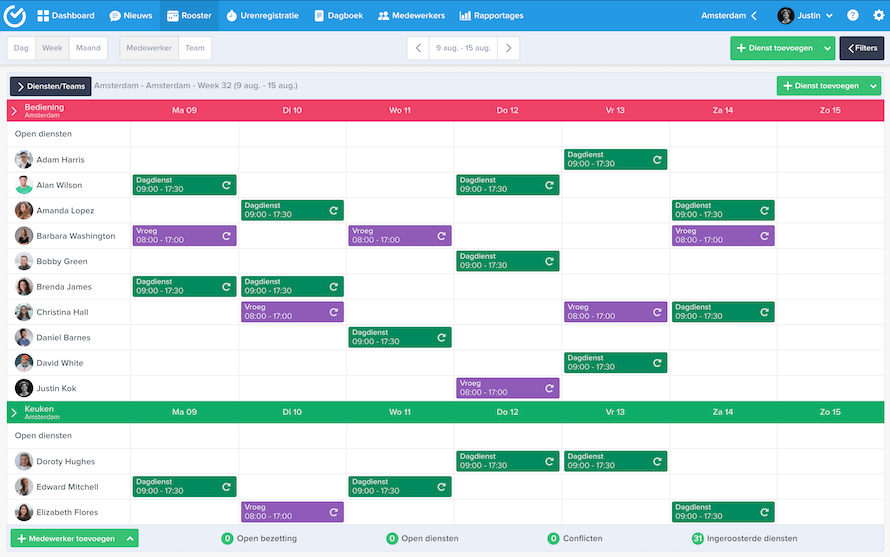
Task: Toggle the Team view mode
Action: coord(194,48)
